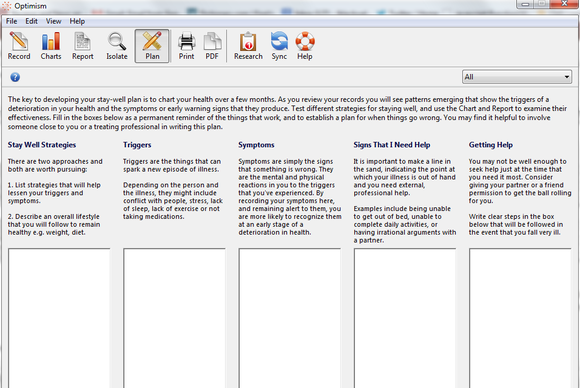Click the Triggers heading
The height and width of the screenshot is (388, 580).
(137, 145)
